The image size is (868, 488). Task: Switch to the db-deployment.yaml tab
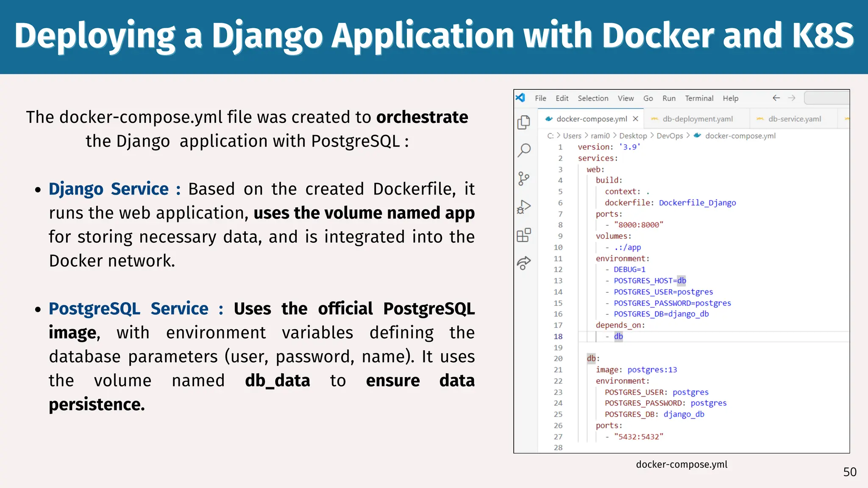[x=697, y=119]
